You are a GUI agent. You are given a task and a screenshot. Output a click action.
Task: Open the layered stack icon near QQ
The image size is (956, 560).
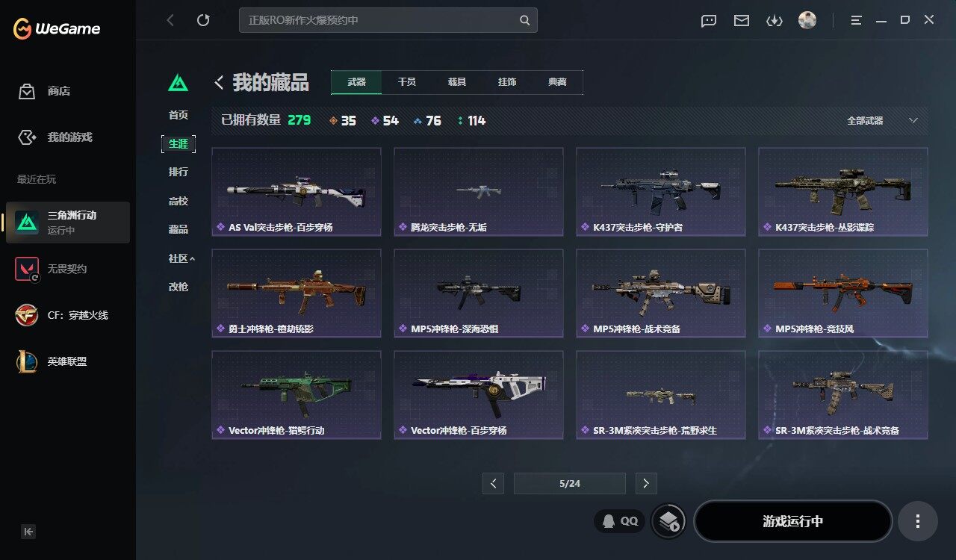(x=668, y=520)
